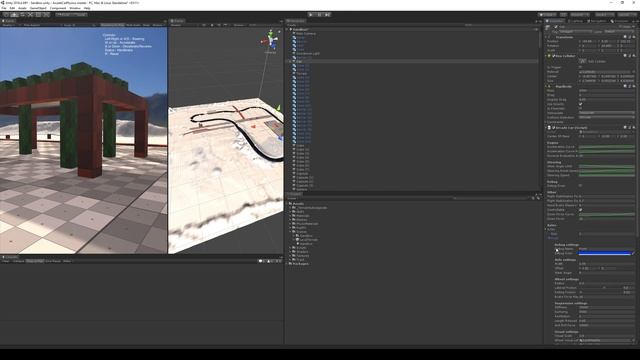The height and width of the screenshot is (360, 640).
Task: Collapse the Box Collider component
Action: pyautogui.click(x=546, y=56)
